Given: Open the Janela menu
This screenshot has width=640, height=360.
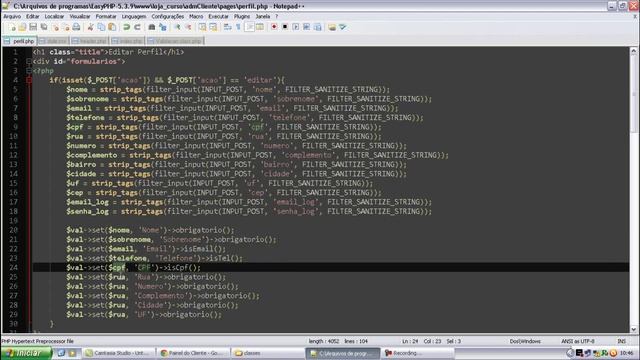Looking at the screenshot, I should 263,16.
